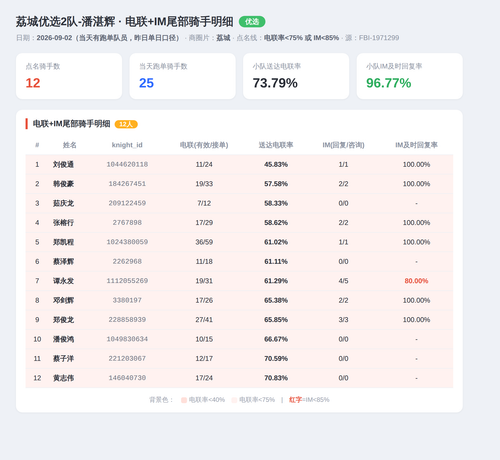Screen dimensions: 500x460
Task: Click the IM(回复/咨询) column header
Action: [x=343, y=145]
